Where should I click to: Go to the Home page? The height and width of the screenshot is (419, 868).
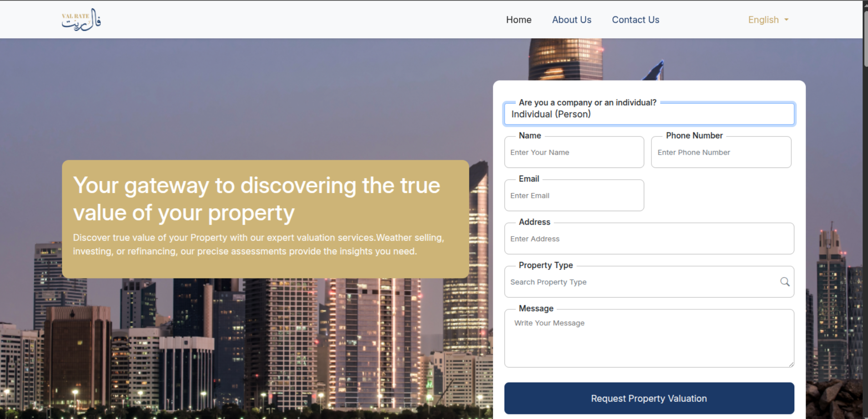[x=519, y=20]
